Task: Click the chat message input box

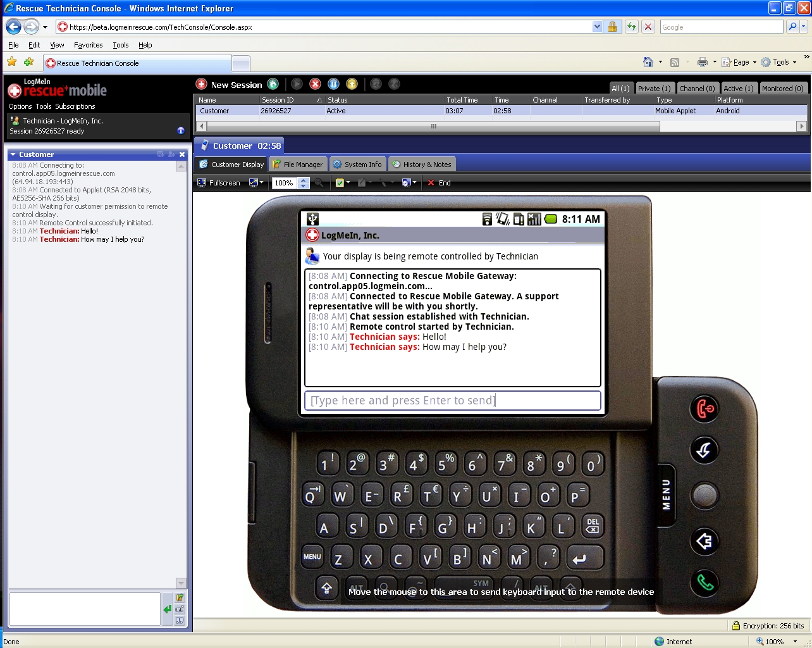Action: [85, 609]
